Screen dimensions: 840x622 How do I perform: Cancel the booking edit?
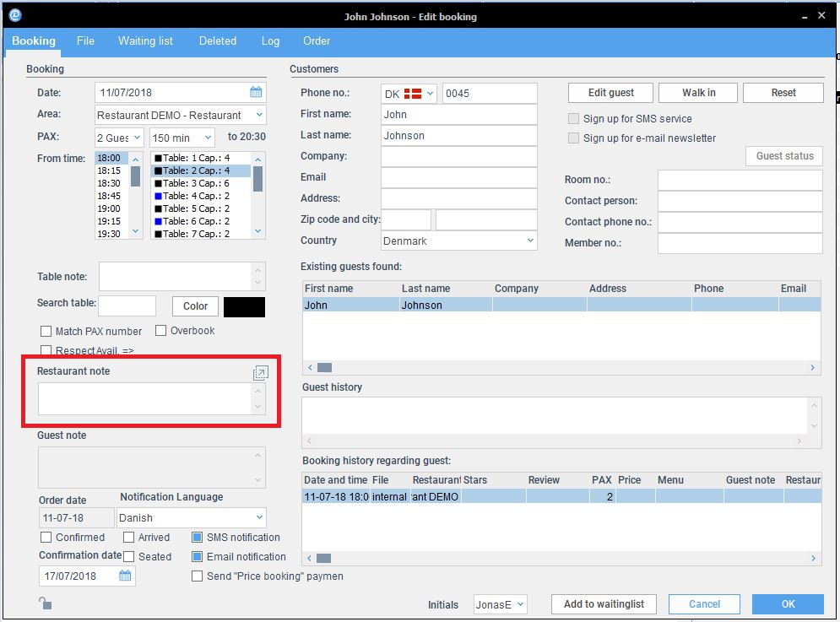pos(704,604)
